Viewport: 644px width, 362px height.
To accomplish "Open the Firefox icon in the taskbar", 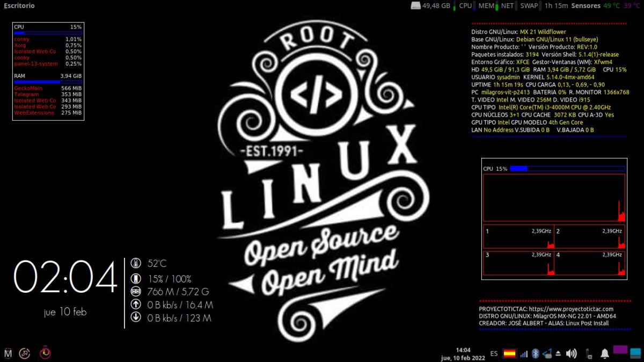I will pos(45,353).
